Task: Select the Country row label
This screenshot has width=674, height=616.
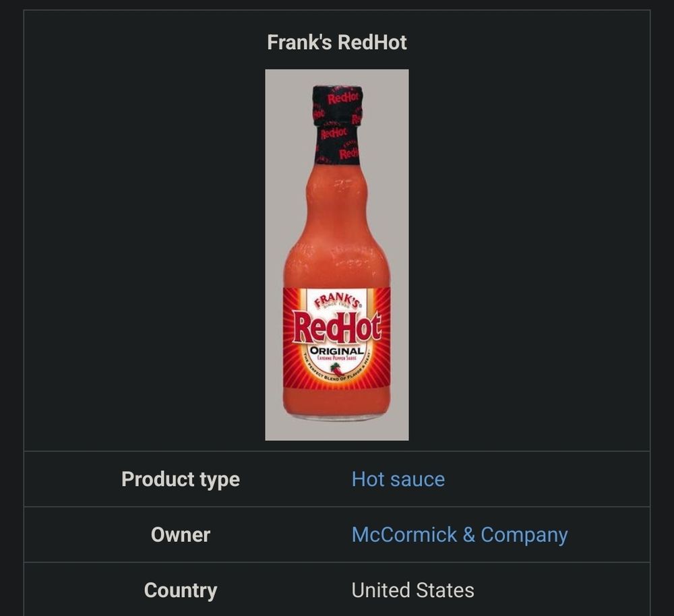Action: click(180, 590)
